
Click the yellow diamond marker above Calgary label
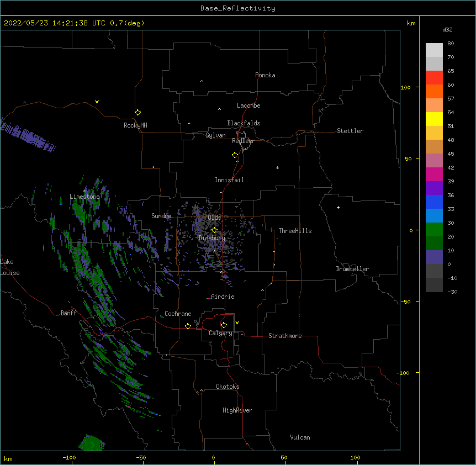[x=224, y=325]
